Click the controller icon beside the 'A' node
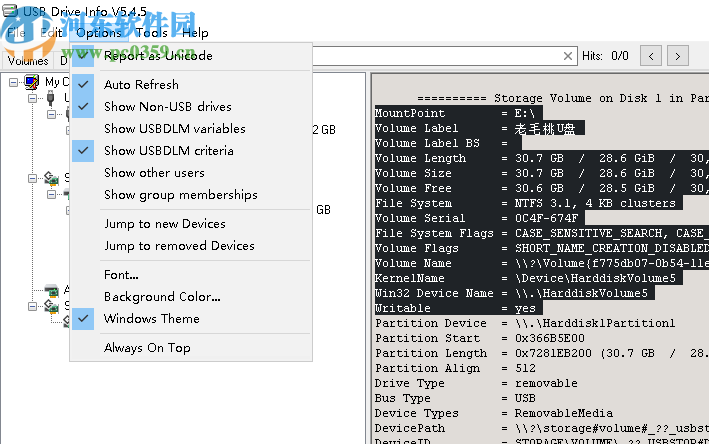709x444 pixels. (x=52, y=291)
